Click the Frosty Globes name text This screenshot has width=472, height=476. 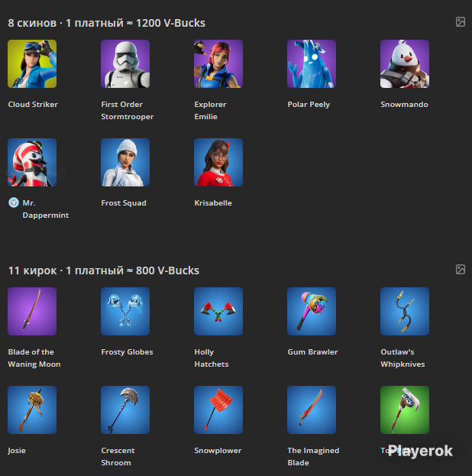127,352
